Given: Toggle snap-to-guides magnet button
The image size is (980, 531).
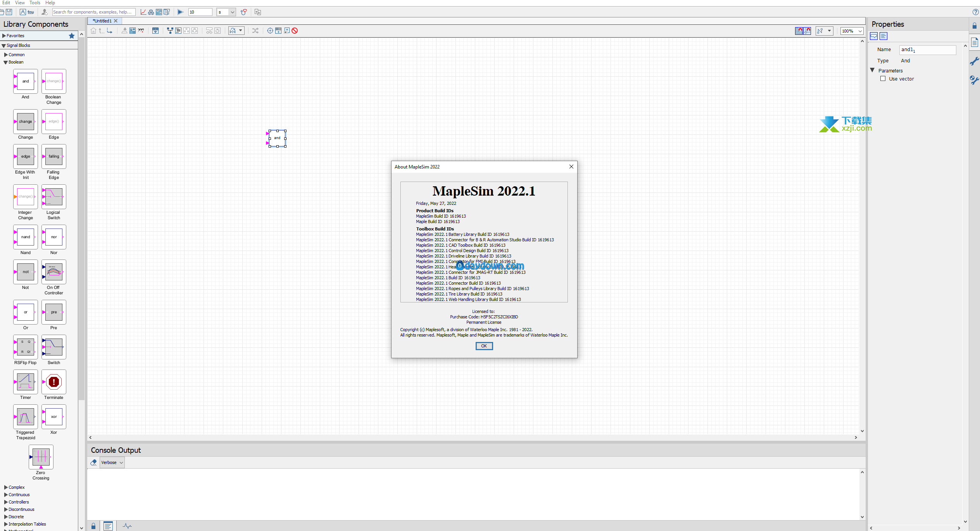Looking at the screenshot, I should [x=807, y=31].
